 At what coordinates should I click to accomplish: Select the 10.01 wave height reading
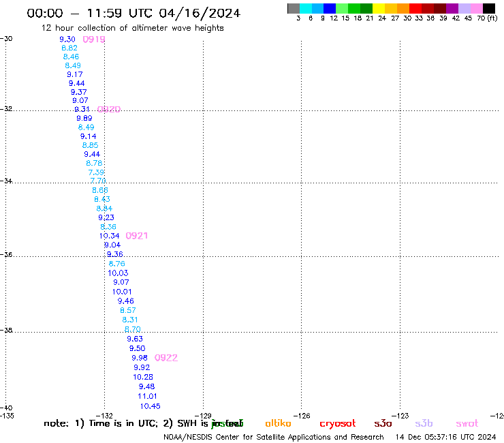coord(122,292)
